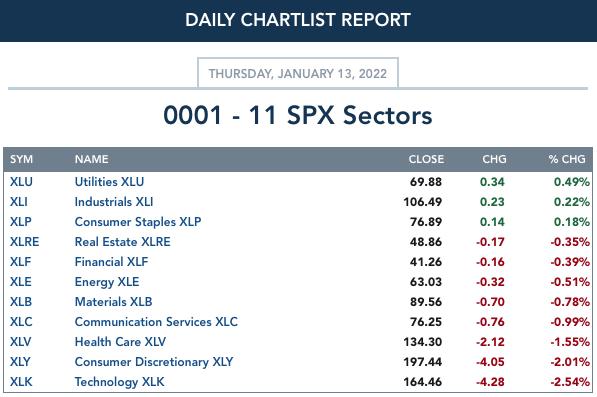597x397 pixels.
Task: Open Communication Services XLC link
Action: point(156,322)
